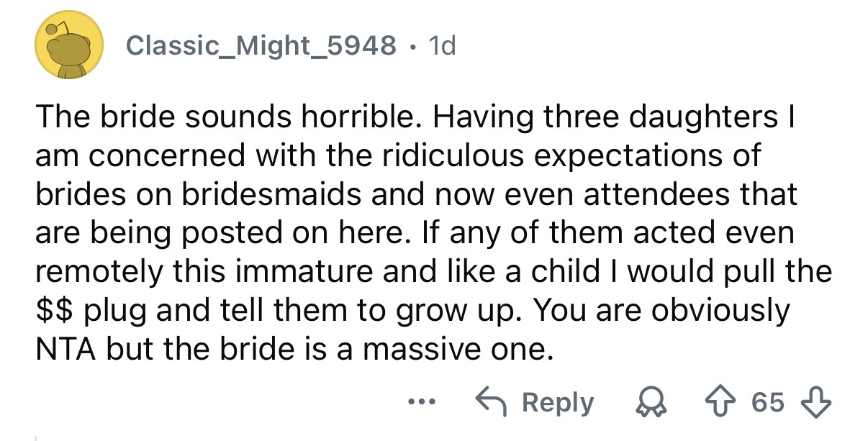Click the curved reply arrow icon
The image size is (868, 441).
click(492, 403)
